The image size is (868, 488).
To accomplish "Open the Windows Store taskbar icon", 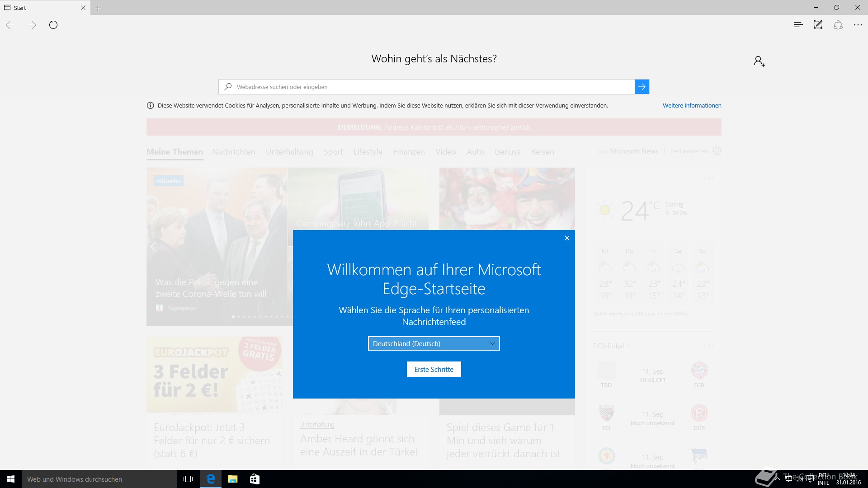I will tap(255, 479).
